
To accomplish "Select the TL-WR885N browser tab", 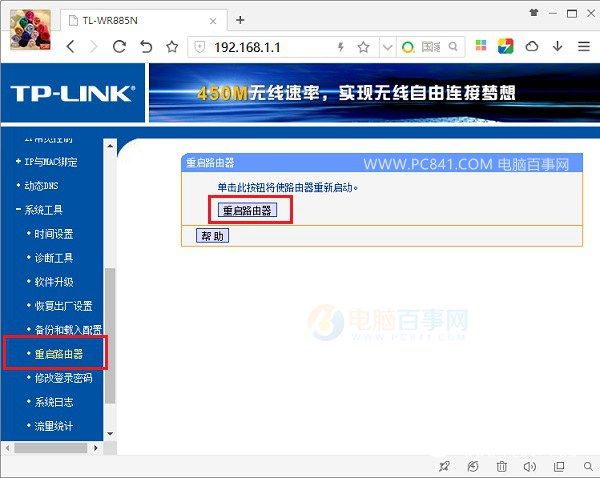I will click(x=140, y=21).
